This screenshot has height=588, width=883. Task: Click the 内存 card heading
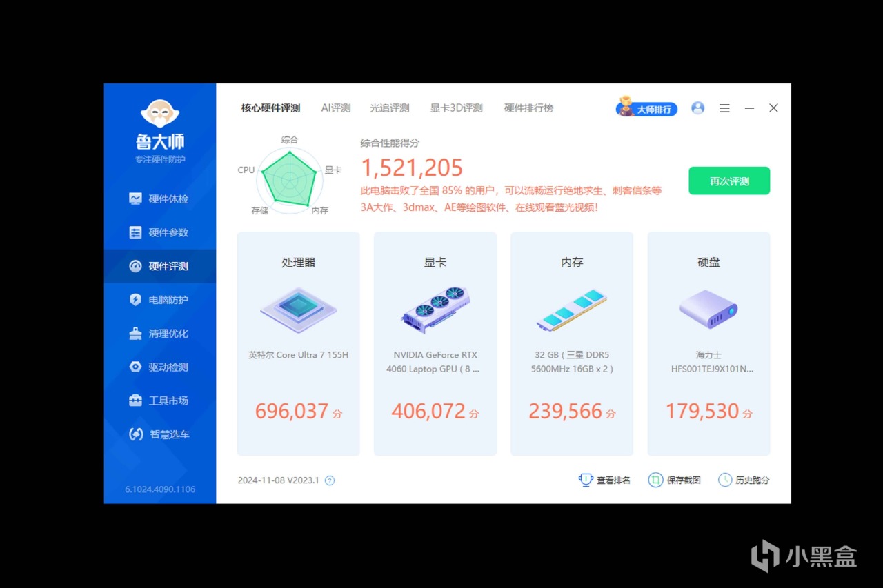click(572, 263)
